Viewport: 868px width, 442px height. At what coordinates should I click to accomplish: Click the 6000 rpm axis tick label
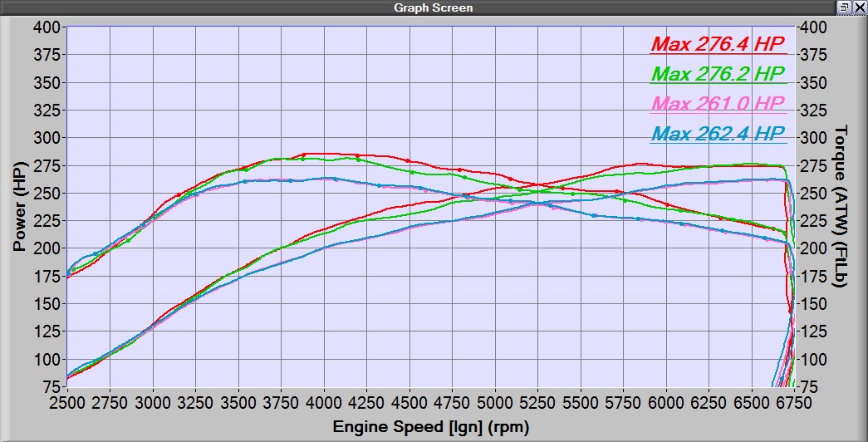pyautogui.click(x=666, y=402)
